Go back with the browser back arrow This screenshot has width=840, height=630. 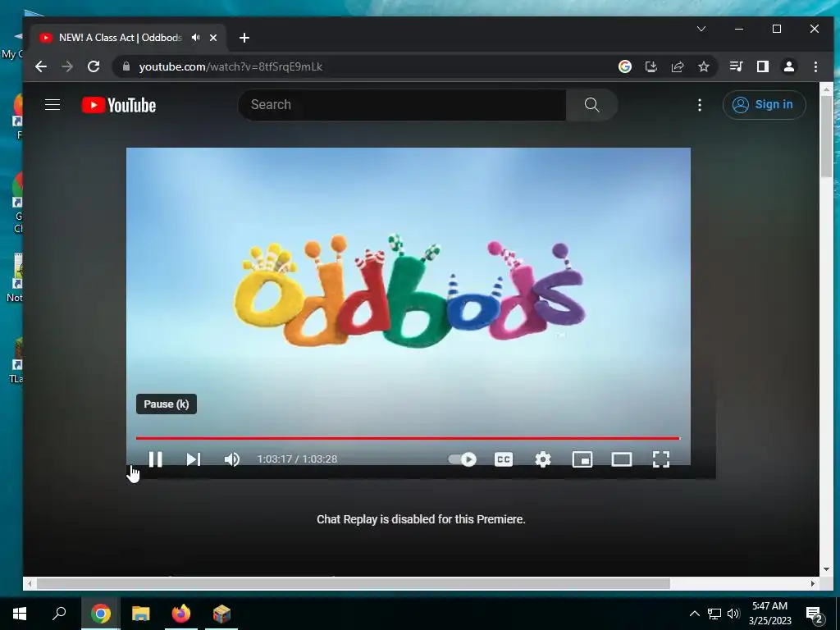click(41, 66)
